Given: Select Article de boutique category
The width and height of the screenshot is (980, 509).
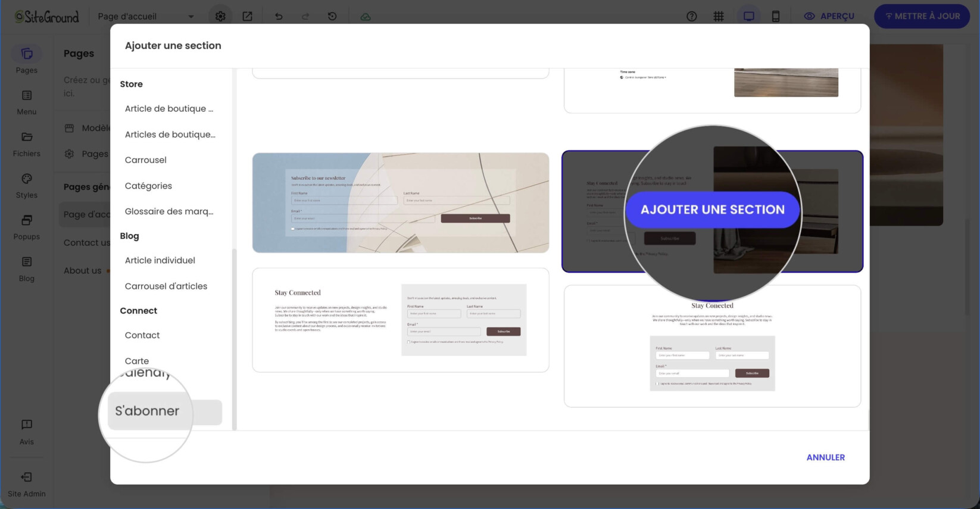Looking at the screenshot, I should pyautogui.click(x=169, y=108).
